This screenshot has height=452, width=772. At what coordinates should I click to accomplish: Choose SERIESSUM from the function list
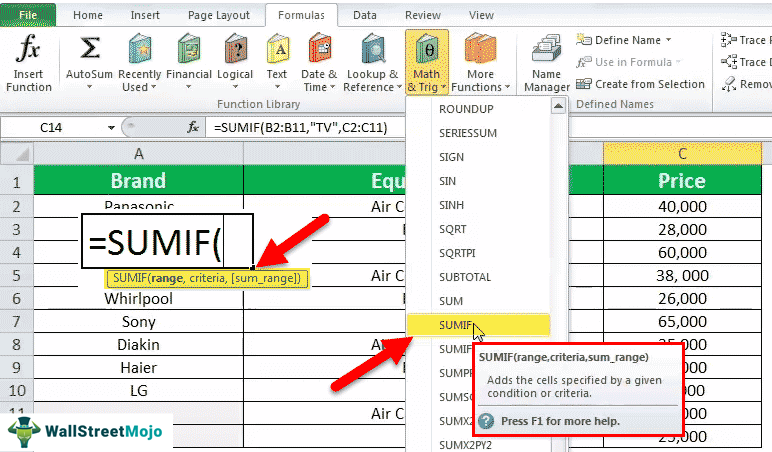coord(468,133)
